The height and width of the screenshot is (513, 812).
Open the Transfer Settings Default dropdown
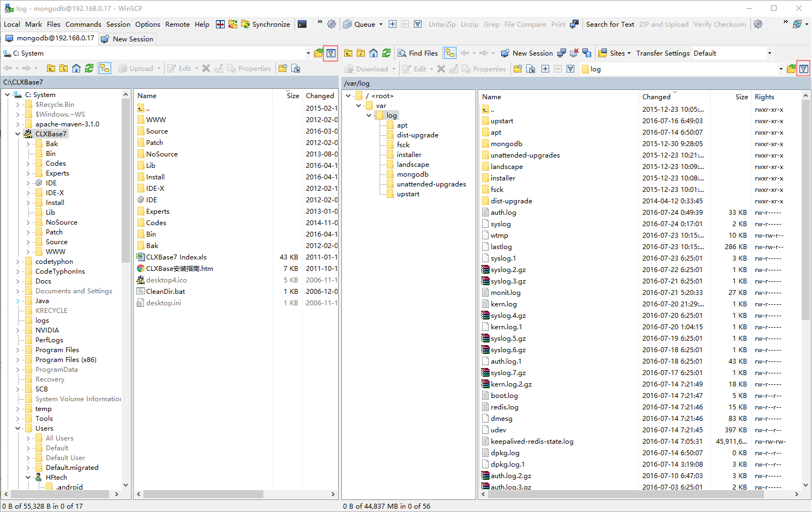tap(769, 53)
